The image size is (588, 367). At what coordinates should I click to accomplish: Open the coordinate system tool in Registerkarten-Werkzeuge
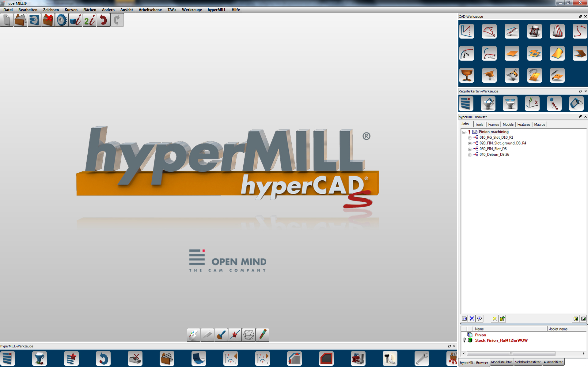pyautogui.click(x=532, y=103)
